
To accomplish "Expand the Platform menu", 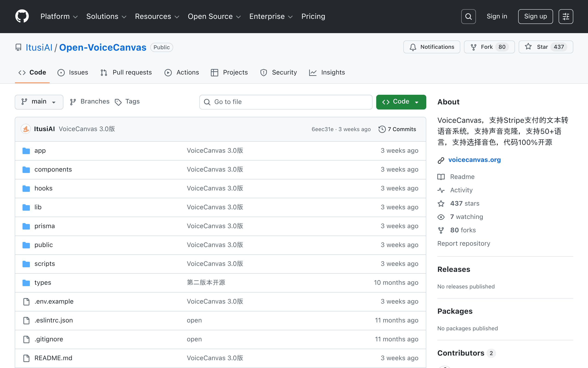I will pos(59,17).
